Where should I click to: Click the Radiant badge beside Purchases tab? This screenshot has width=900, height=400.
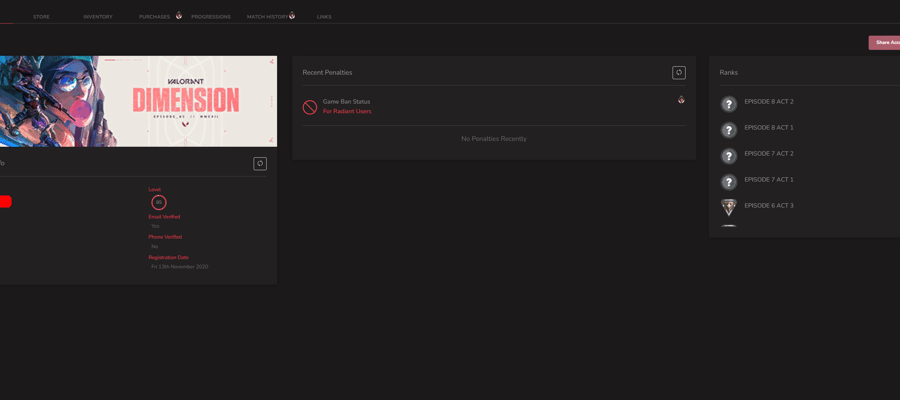[179, 15]
